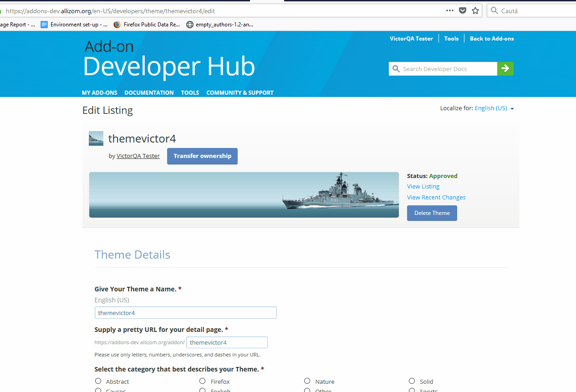Click the shield icon in the address bar
This screenshot has width=576, height=392.
click(x=462, y=10)
